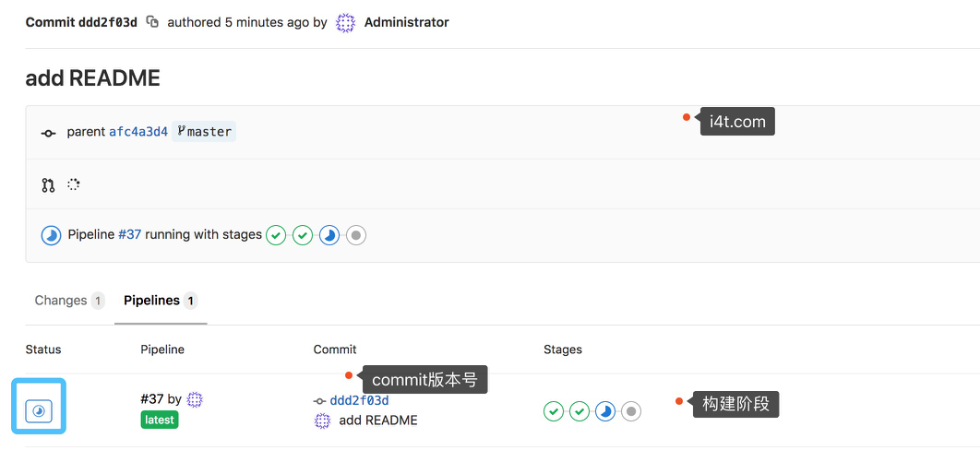The width and height of the screenshot is (980, 474).
Task: Click the Administrator avatar in the commit header
Action: pyautogui.click(x=346, y=22)
